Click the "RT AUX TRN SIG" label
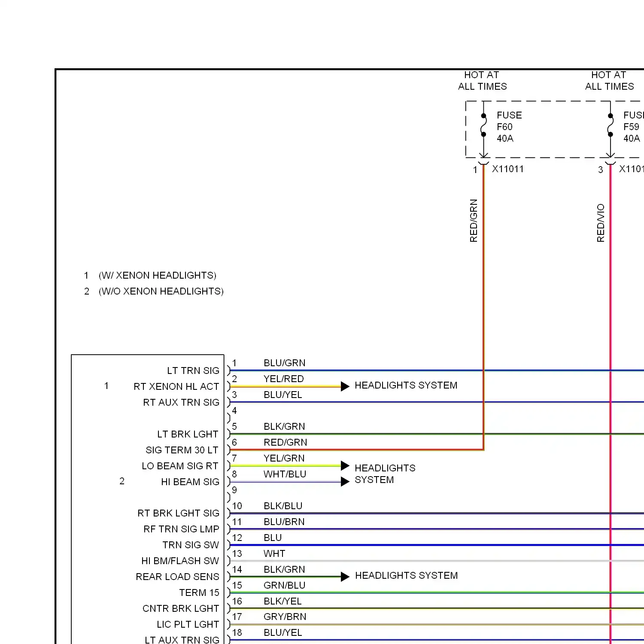Image resolution: width=644 pixels, height=644 pixels. (x=181, y=402)
